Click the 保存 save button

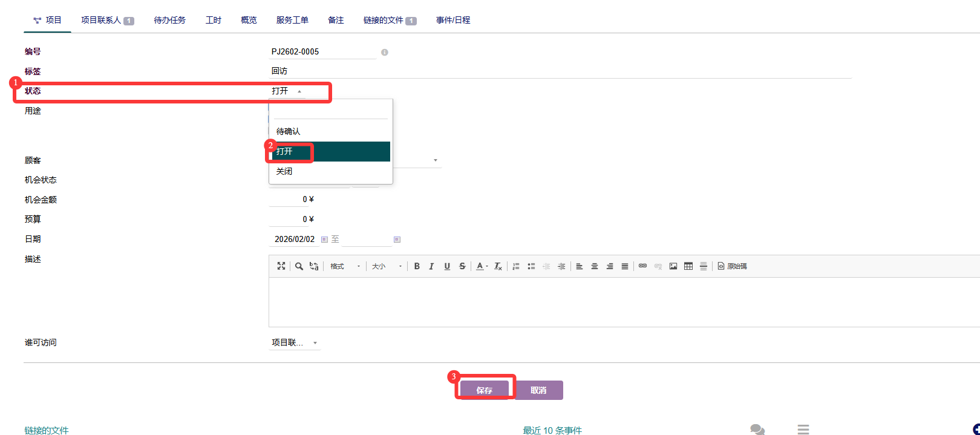tap(485, 390)
